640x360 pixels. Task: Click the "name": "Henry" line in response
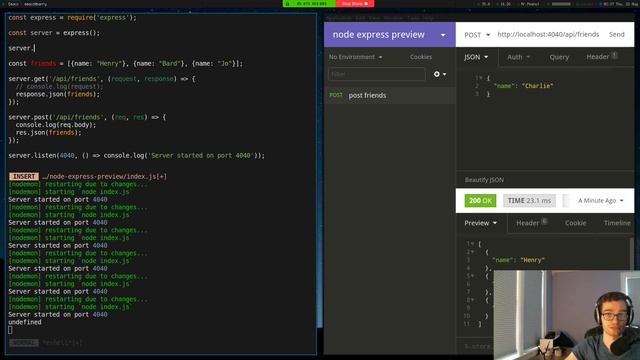point(518,260)
